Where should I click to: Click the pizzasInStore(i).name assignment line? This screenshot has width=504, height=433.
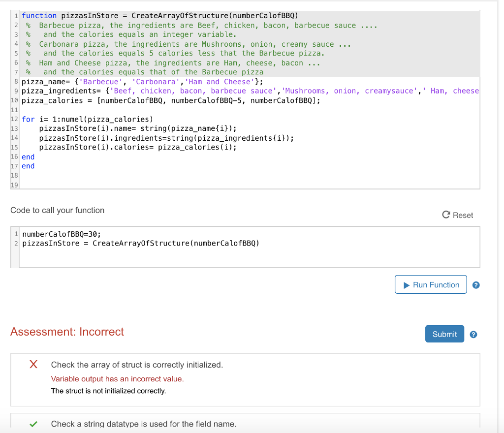tap(138, 128)
